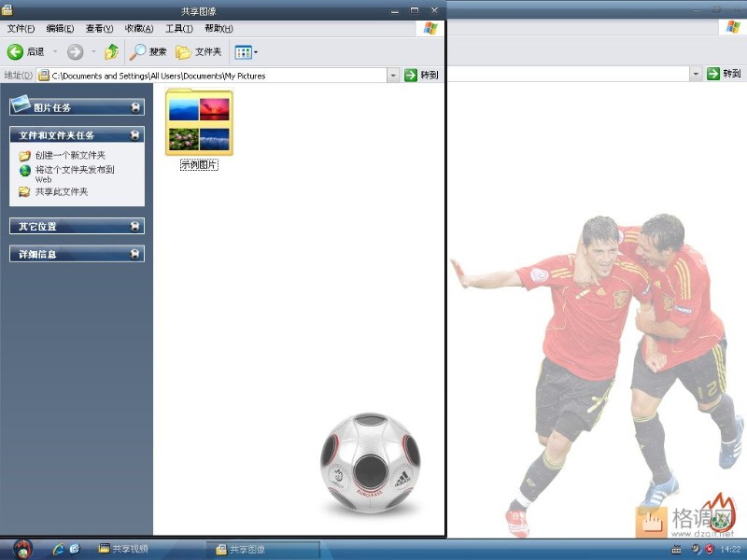The image size is (747, 560).
Task: Click the Forward arrow icon
Action: pyautogui.click(x=76, y=52)
